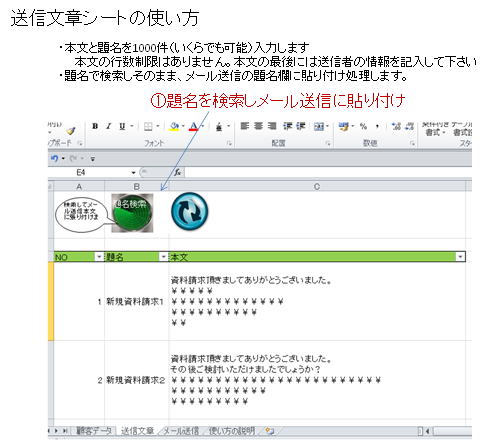
Task: Click the green 題名検索 radar button
Action: tap(132, 213)
